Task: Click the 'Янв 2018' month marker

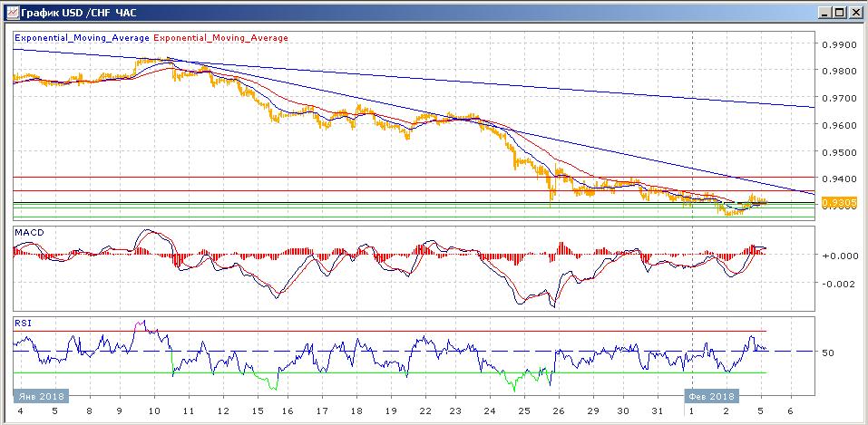Action: coord(41,396)
